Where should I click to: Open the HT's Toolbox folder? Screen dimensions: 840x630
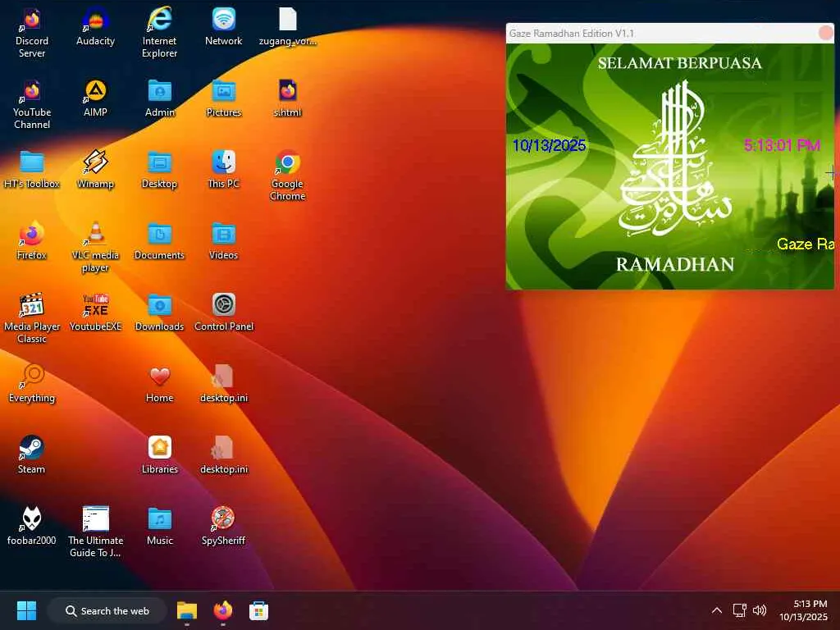pos(32,170)
